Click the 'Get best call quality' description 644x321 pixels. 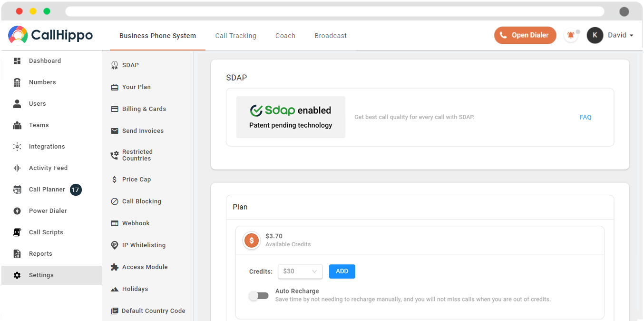click(x=414, y=117)
